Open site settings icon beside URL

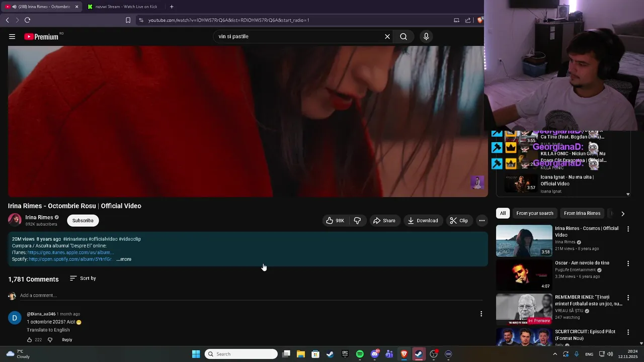[x=141, y=20]
